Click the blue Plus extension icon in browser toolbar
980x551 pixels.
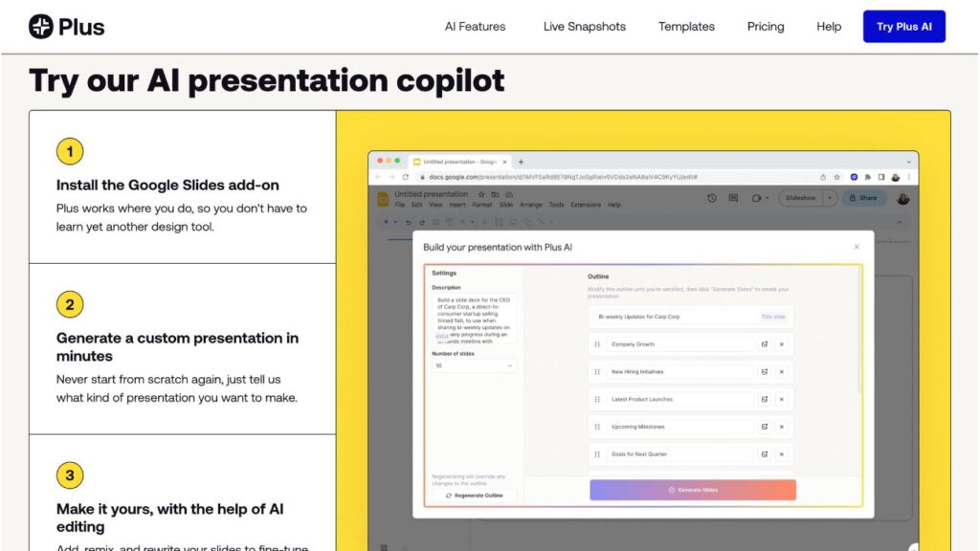click(854, 177)
